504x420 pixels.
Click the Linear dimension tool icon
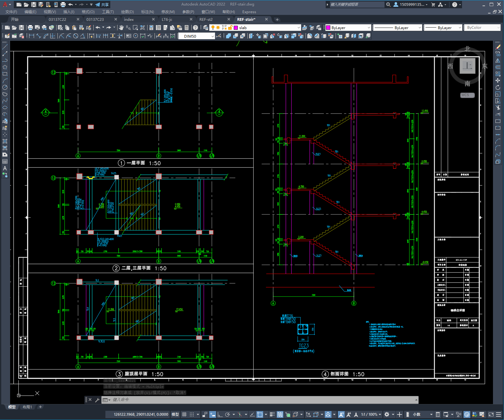pos(31,36)
